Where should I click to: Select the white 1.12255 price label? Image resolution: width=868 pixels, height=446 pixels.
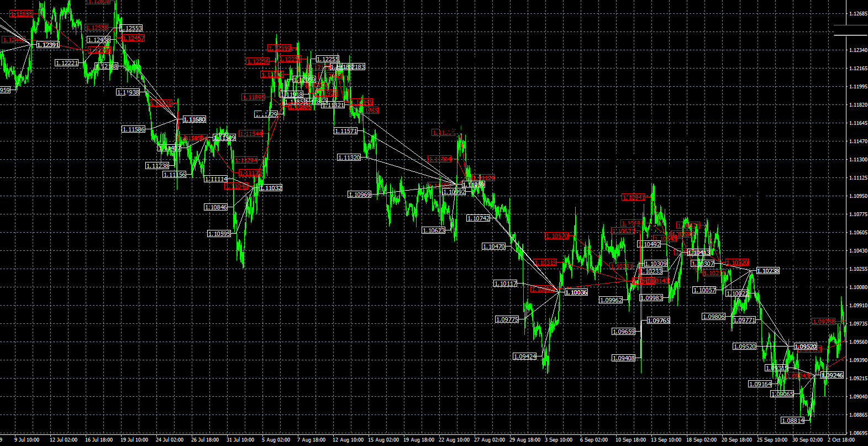click(328, 59)
